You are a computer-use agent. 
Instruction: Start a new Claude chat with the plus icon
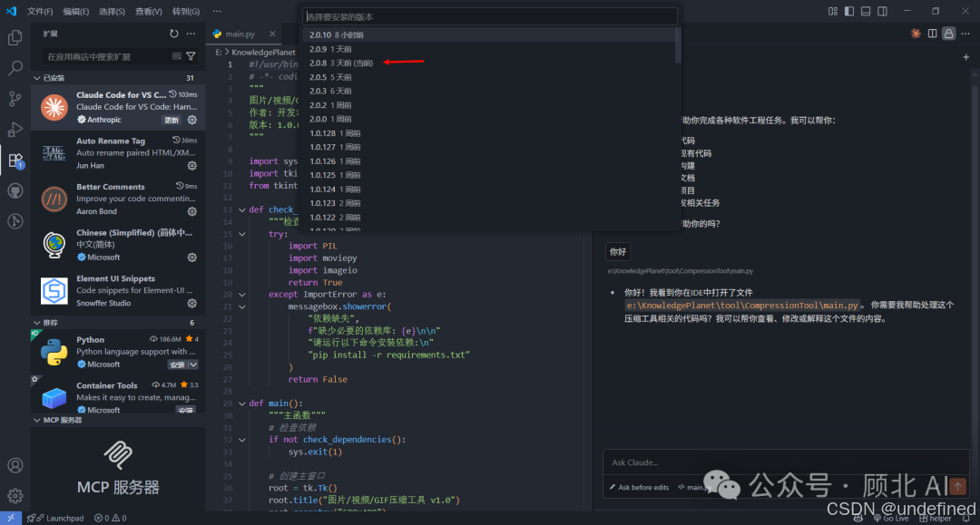point(965,56)
